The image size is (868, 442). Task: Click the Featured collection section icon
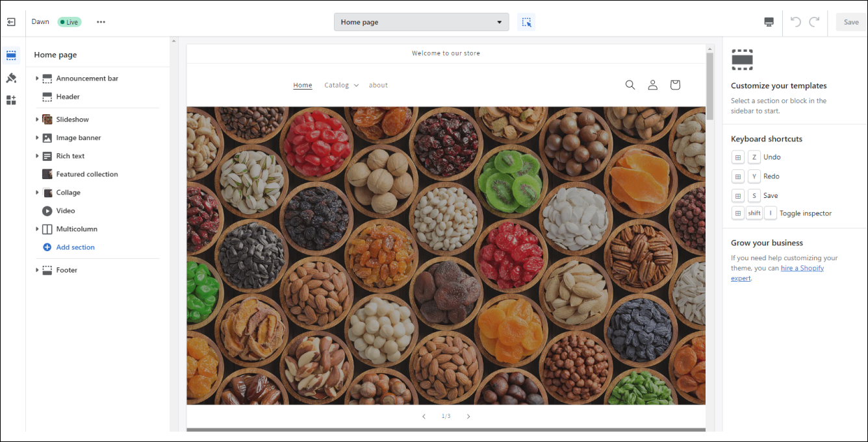tap(47, 174)
